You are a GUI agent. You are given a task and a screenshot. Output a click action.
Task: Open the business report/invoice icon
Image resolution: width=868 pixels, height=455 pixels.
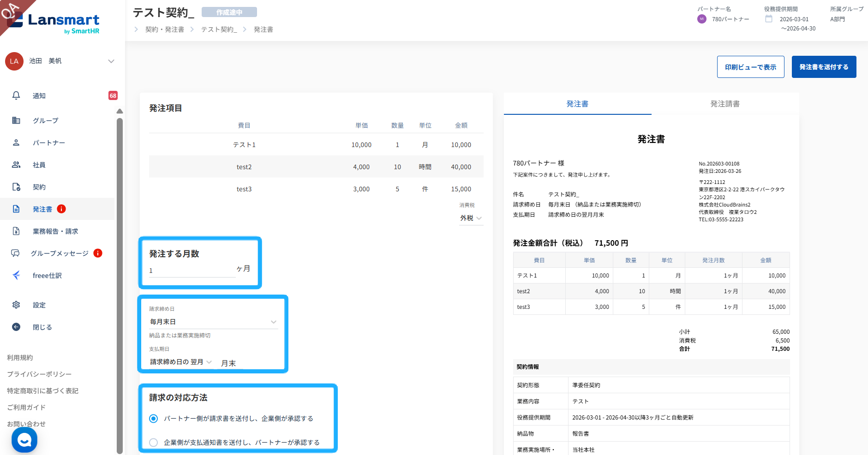pyautogui.click(x=16, y=231)
